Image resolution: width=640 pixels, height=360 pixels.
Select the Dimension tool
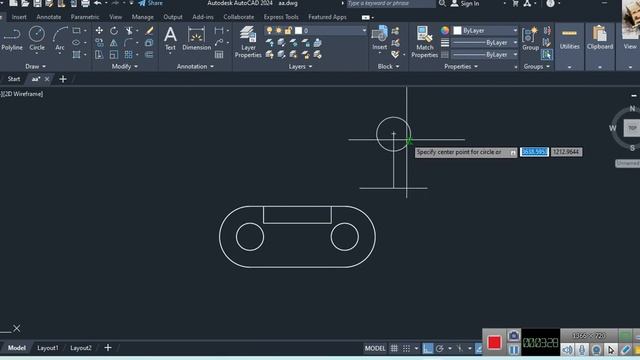coord(196,39)
